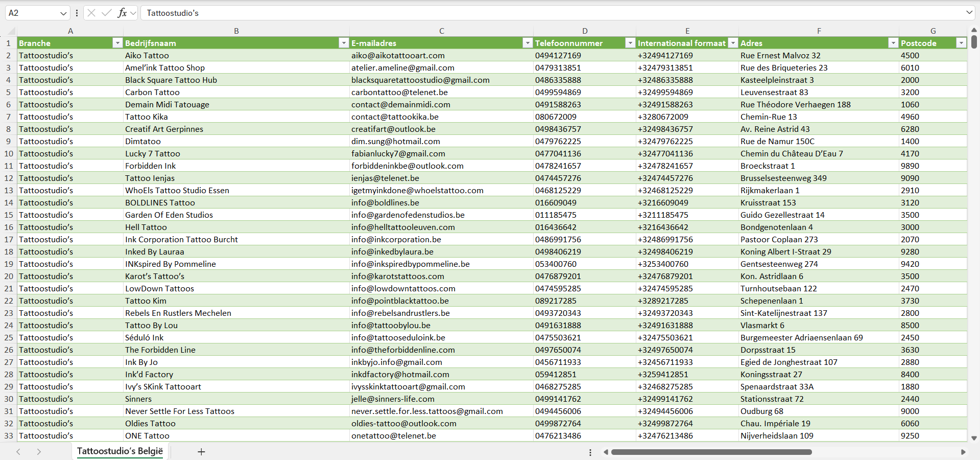Click the Enter checkmark icon in formula bar
This screenshot has height=460, width=980.
coord(106,13)
